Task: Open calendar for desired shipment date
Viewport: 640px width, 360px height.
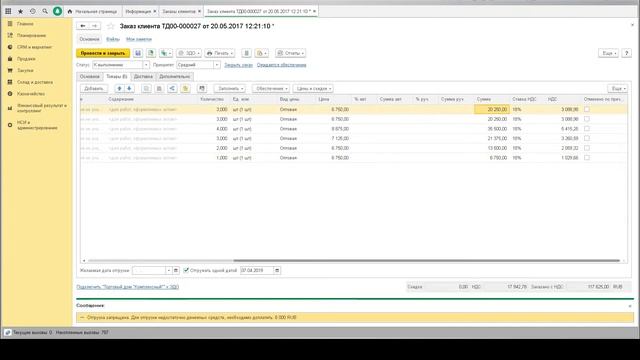Action: 176,270
